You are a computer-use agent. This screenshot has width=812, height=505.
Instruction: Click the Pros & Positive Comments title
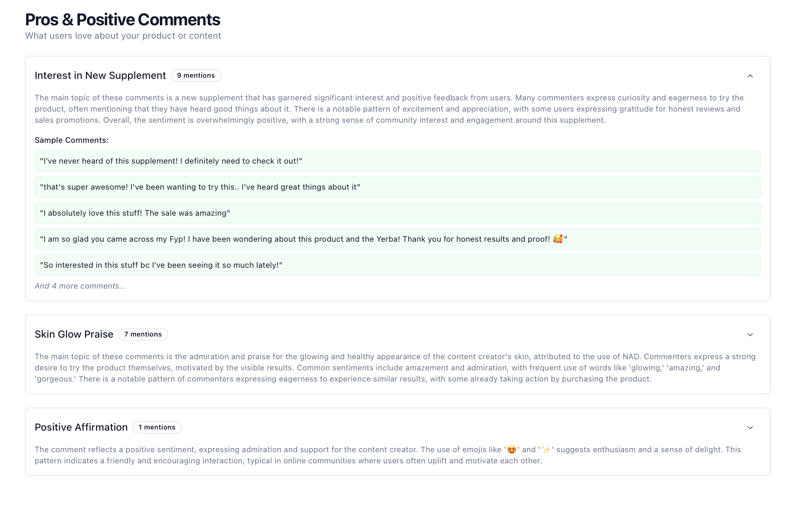tap(122, 19)
